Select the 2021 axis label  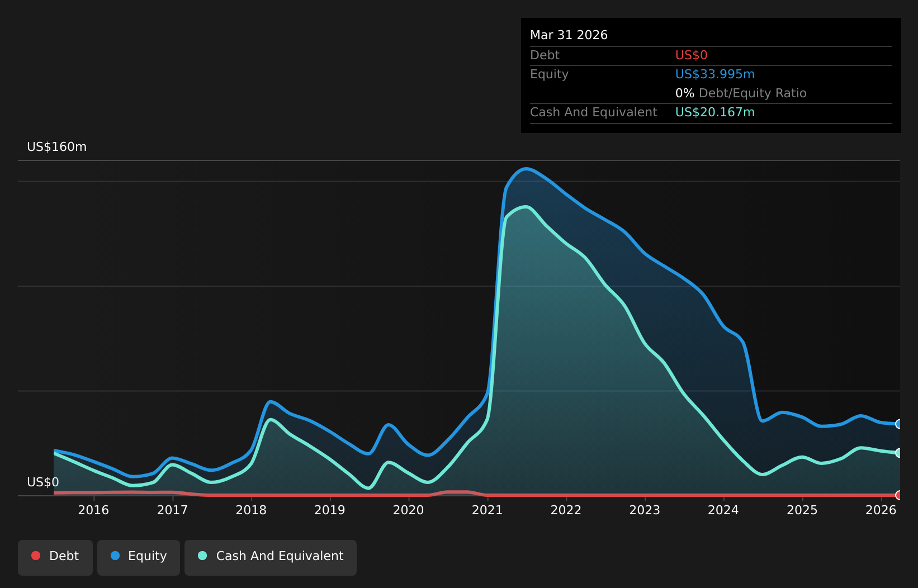pos(488,510)
